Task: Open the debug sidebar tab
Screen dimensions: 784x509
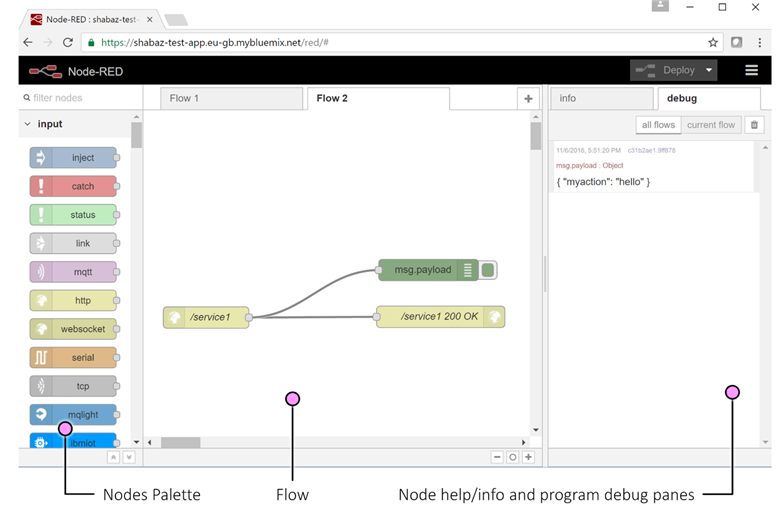Action: pos(710,98)
